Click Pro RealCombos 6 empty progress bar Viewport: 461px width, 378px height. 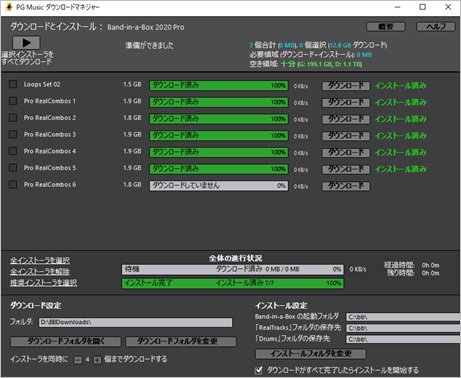click(219, 185)
